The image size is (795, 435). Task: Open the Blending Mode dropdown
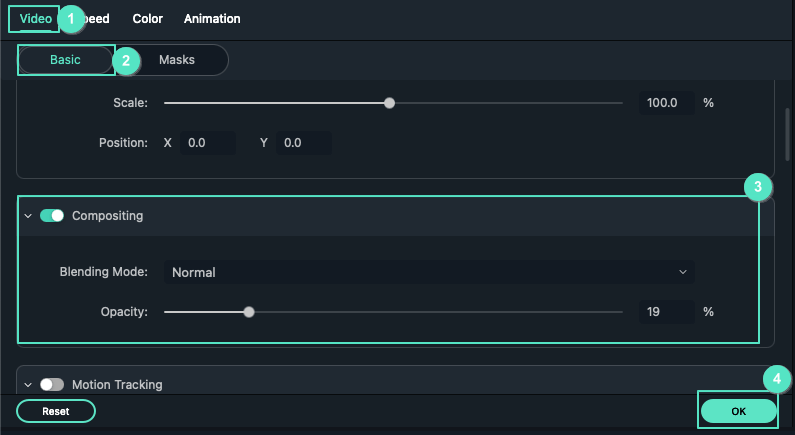tap(429, 272)
